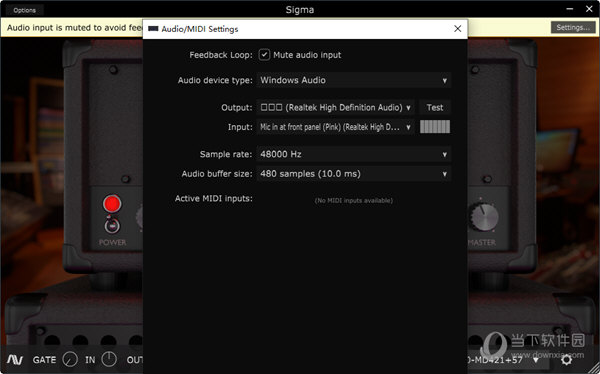Image resolution: width=600 pixels, height=374 pixels.
Task: Click the GATE knob
Action: tap(70, 359)
